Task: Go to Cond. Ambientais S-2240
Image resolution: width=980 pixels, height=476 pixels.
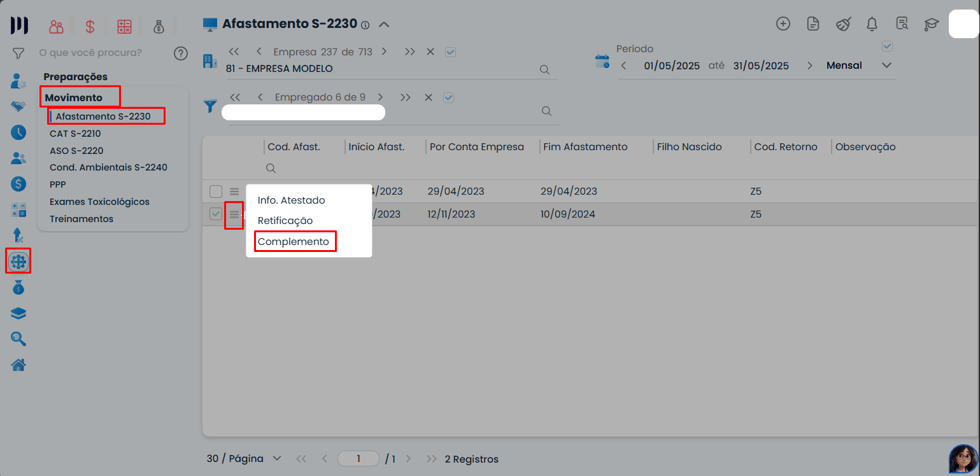Action: (x=108, y=167)
